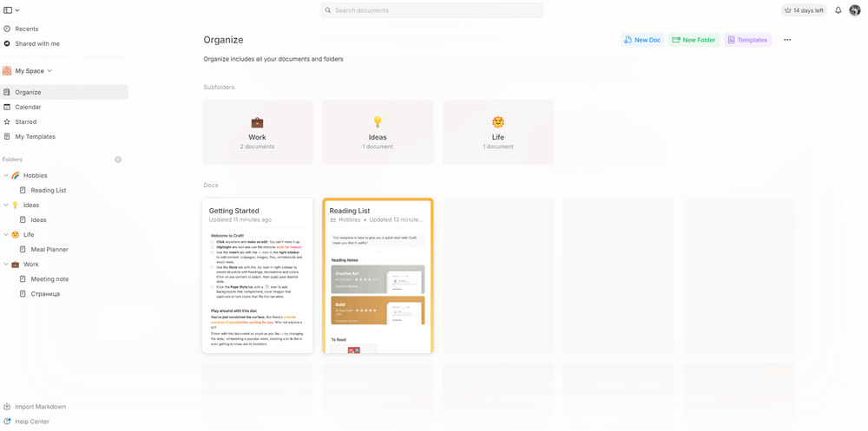The width and height of the screenshot is (868, 431).
Task: Create a New Doc
Action: [642, 40]
